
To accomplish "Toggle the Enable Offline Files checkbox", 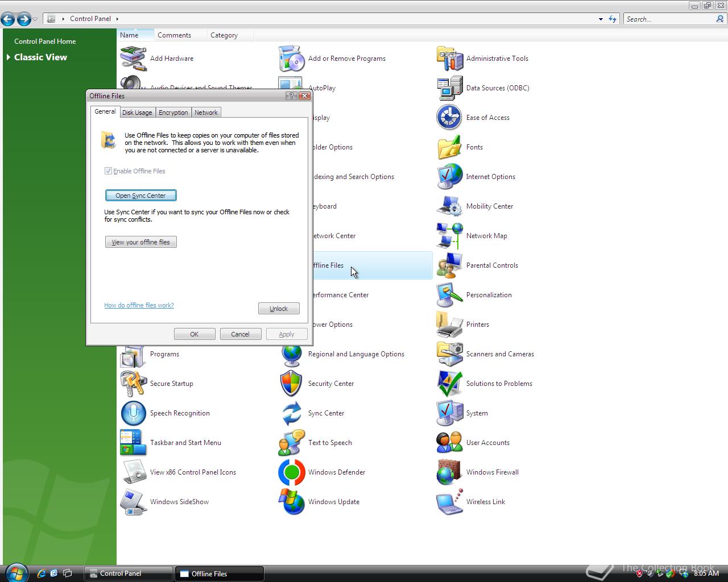I will (x=108, y=171).
